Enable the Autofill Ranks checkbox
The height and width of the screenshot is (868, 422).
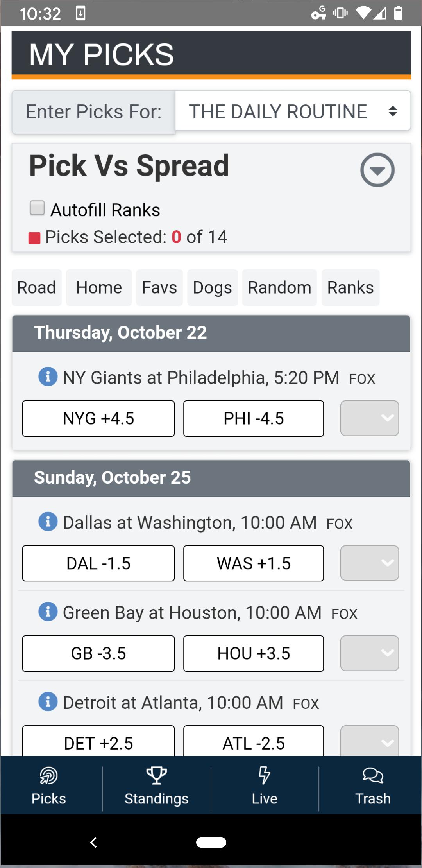[38, 208]
